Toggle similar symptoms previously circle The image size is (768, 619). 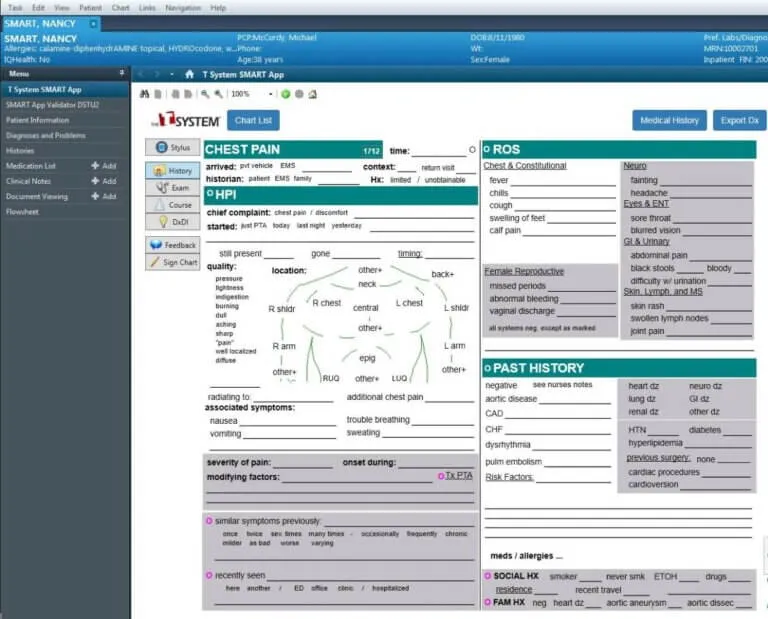(x=209, y=521)
